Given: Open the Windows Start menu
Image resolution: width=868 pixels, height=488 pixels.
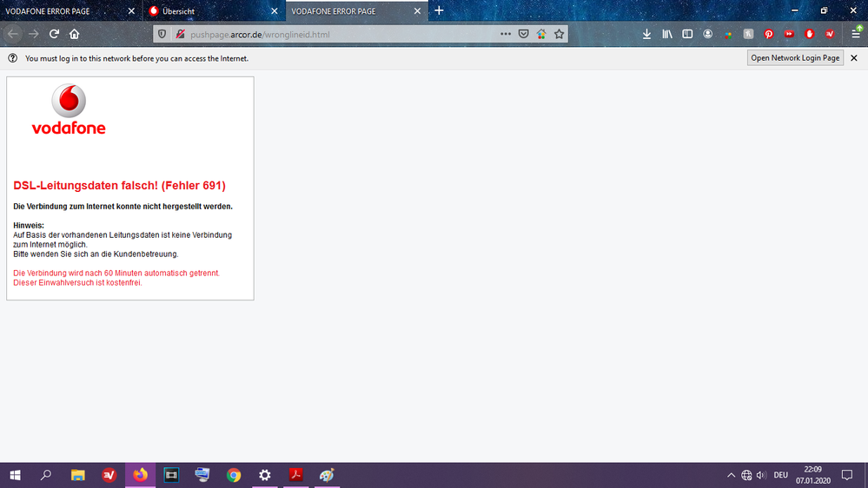Looking at the screenshot, I should (x=15, y=475).
